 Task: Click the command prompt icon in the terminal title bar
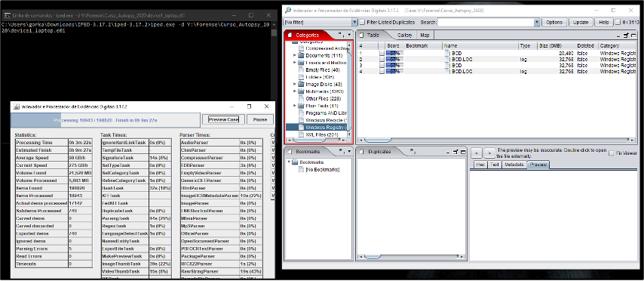pos(8,16)
